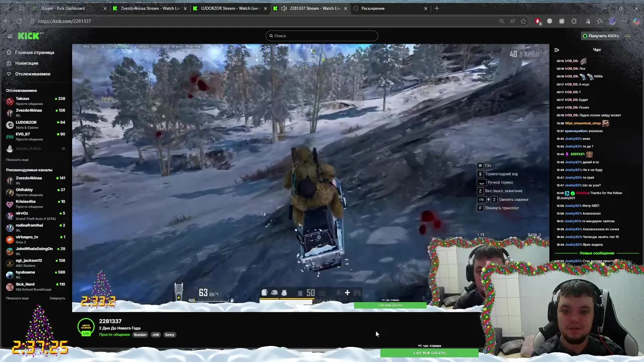Click the browser profile avatar icon

point(612,21)
